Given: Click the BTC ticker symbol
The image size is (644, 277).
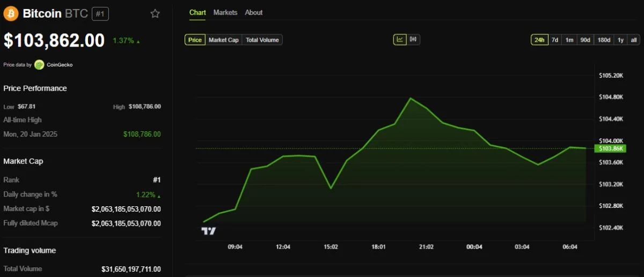Looking at the screenshot, I should coord(76,14).
